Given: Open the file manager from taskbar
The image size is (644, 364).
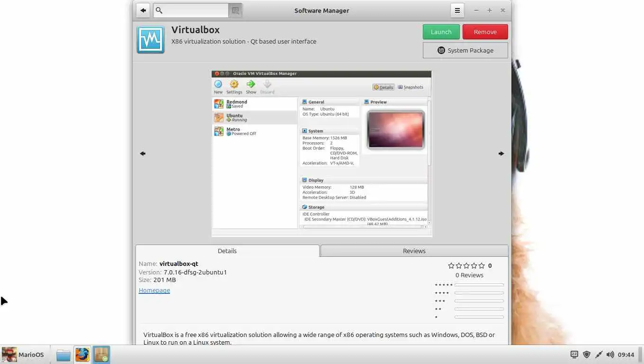Looking at the screenshot, I should 63,355.
